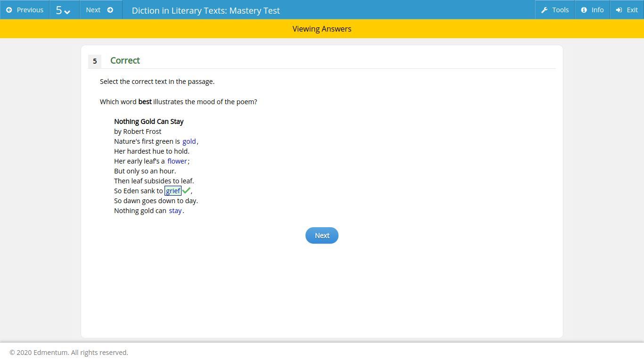This screenshot has height=362, width=644.
Task: Click the poem title Nothing Gold Can Stay
Action: tap(149, 122)
